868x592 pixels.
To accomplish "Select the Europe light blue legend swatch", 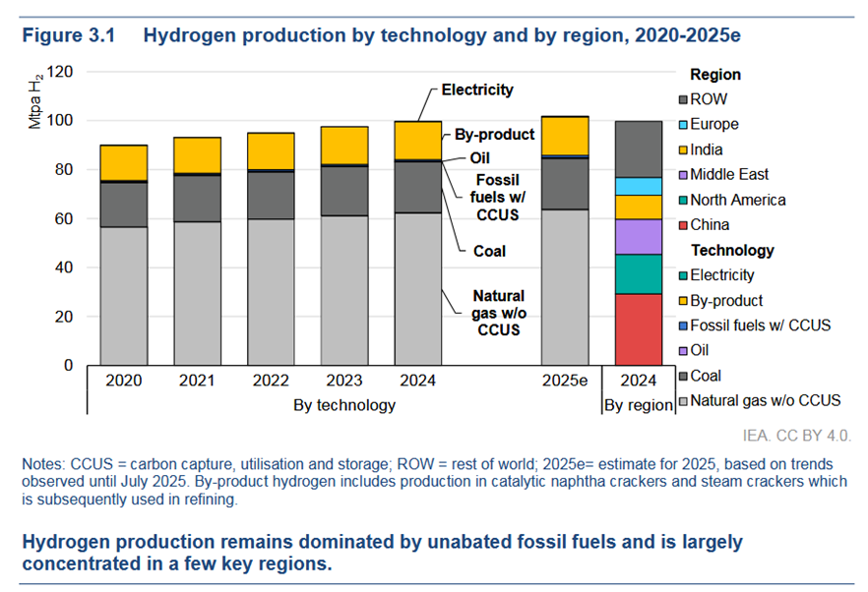I will (681, 125).
